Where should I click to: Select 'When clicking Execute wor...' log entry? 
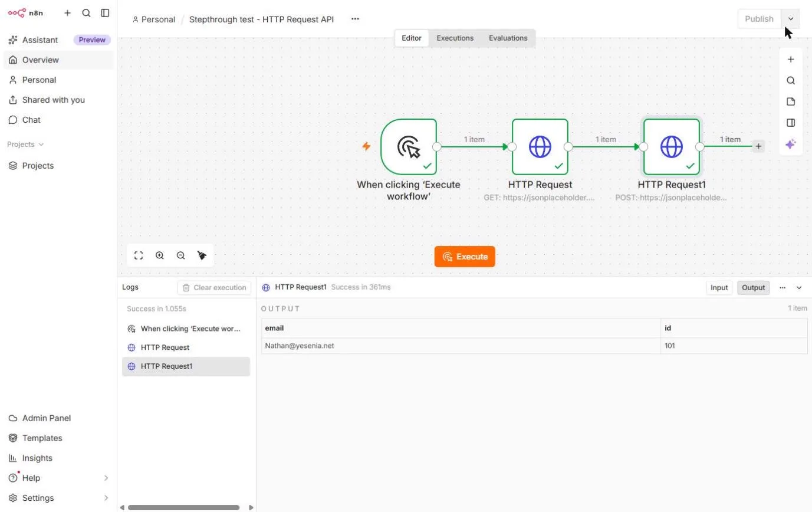tap(186, 329)
